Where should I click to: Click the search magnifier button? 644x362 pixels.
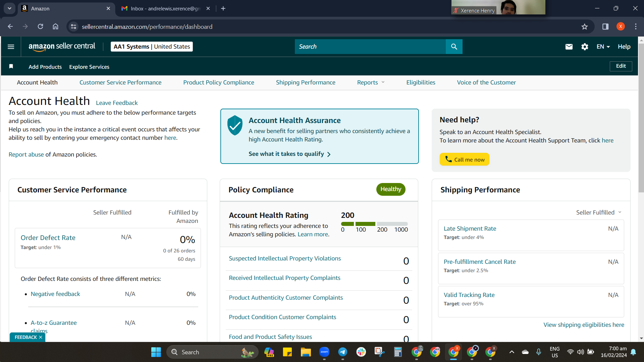coord(454,47)
